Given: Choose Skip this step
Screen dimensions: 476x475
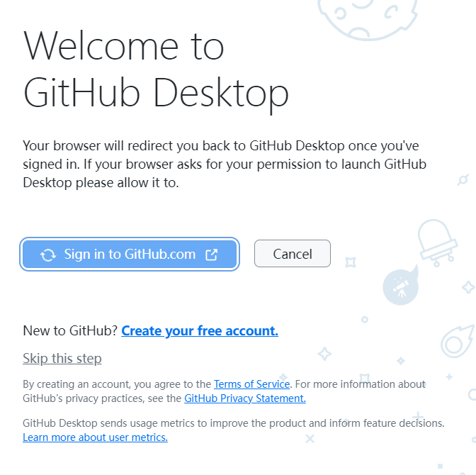Looking at the screenshot, I should pyautogui.click(x=62, y=358).
